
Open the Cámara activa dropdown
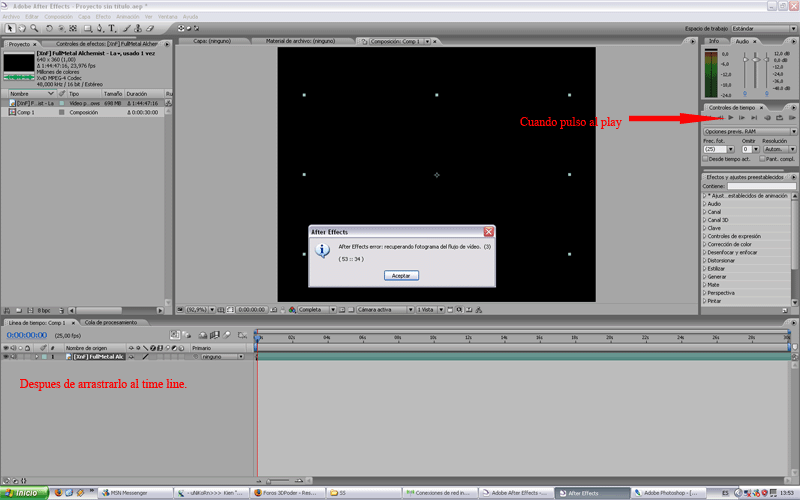[x=385, y=310]
